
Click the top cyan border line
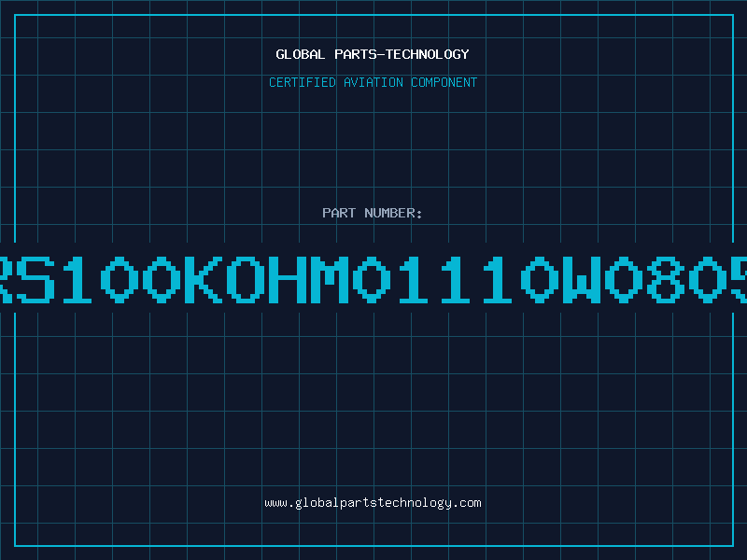pos(373,15)
